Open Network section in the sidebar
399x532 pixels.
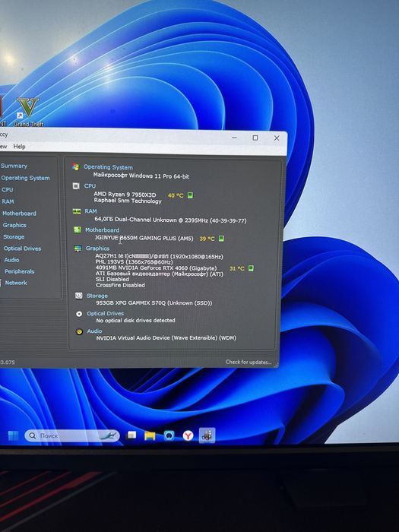click(16, 283)
